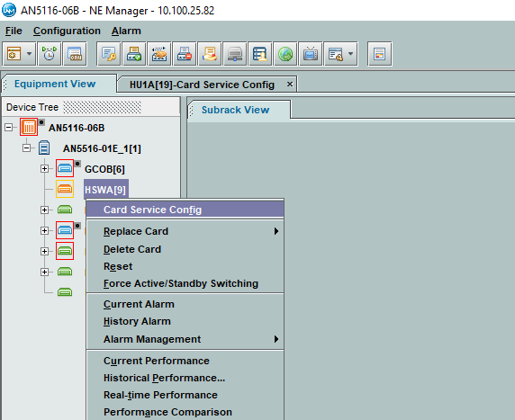Select the HSWA[9] tree label

point(105,190)
